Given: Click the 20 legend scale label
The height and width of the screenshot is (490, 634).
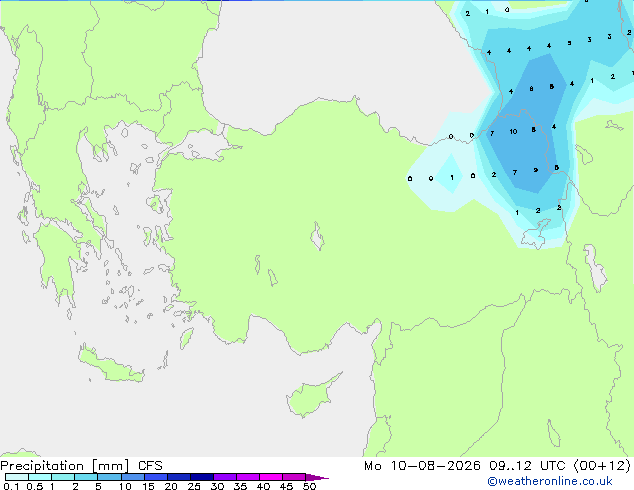Looking at the screenshot, I should coord(171,486).
